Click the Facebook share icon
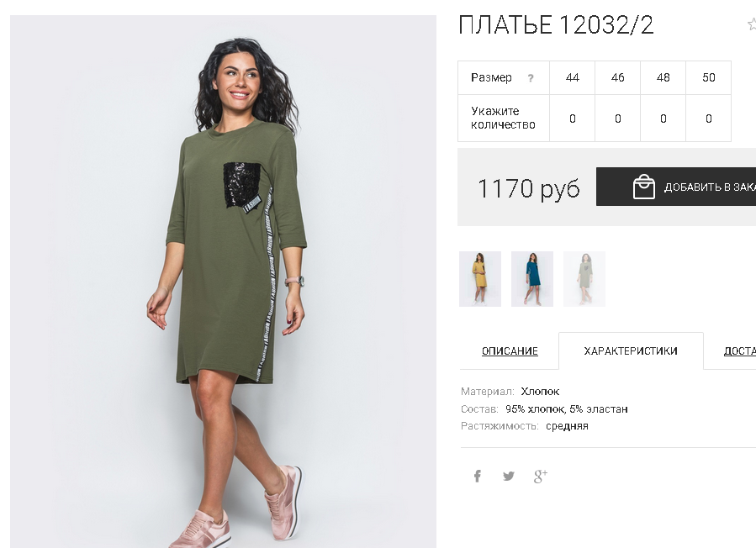Image resolution: width=756 pixels, height=548 pixels. [478, 477]
